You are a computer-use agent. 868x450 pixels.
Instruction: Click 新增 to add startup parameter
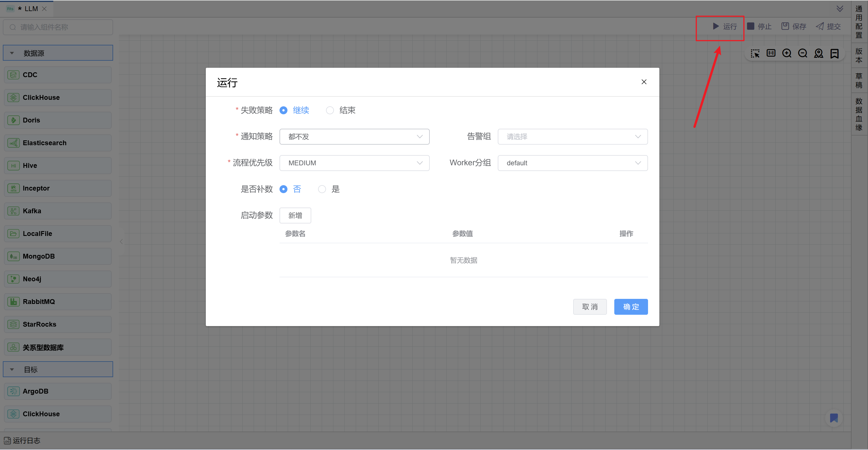pyautogui.click(x=295, y=216)
